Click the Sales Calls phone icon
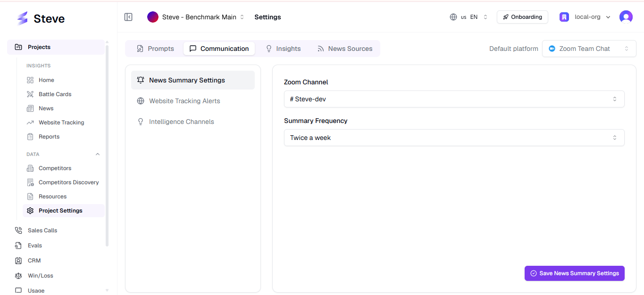This screenshot has height=295, width=644. (18, 230)
